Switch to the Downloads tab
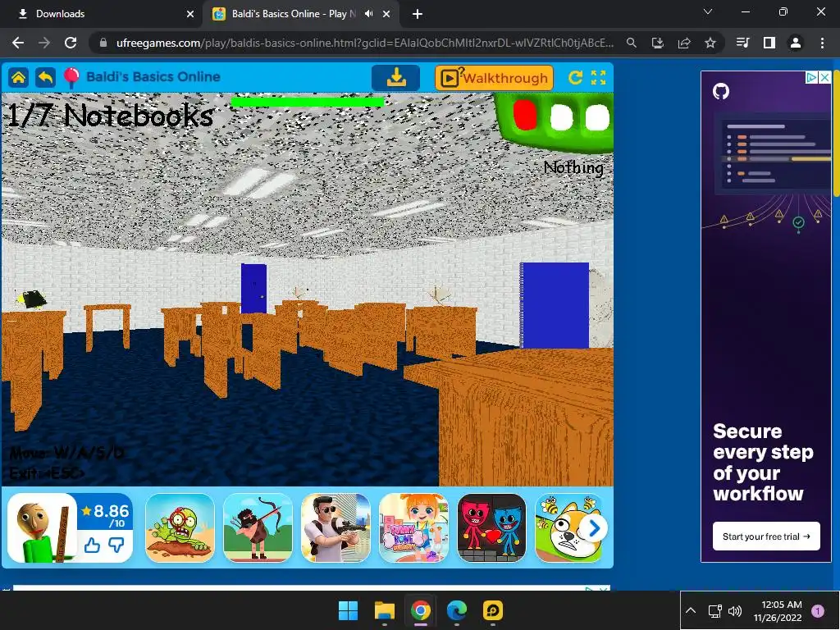The width and height of the screenshot is (840, 630). 101,14
